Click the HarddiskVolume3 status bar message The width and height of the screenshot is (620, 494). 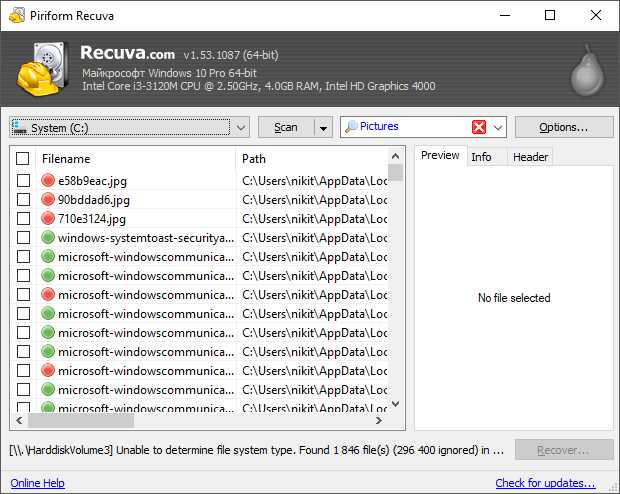click(x=257, y=450)
